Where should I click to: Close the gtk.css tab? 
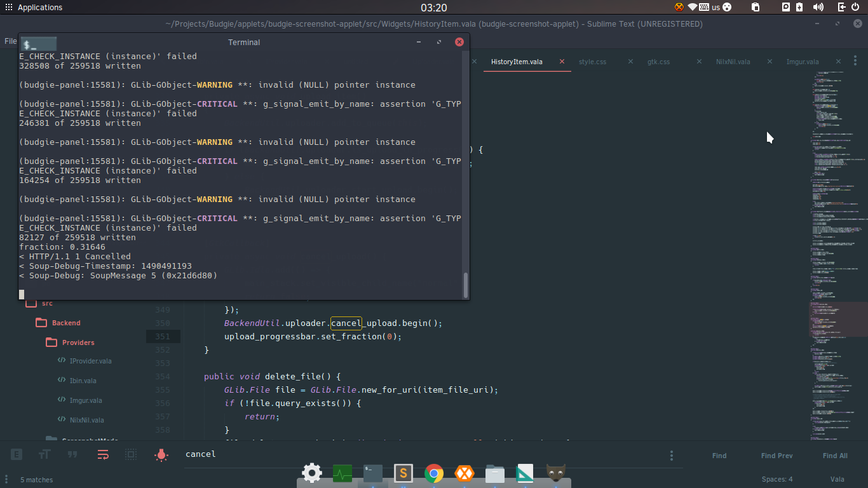point(699,62)
